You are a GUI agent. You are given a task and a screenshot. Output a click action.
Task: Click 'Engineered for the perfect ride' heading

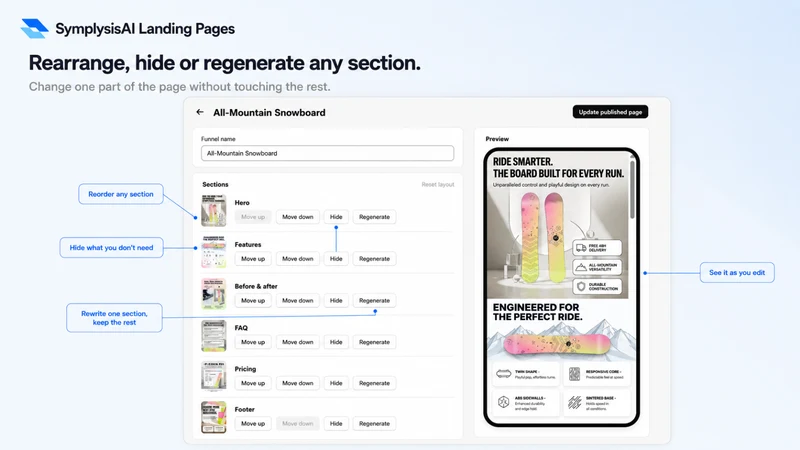pos(537,312)
